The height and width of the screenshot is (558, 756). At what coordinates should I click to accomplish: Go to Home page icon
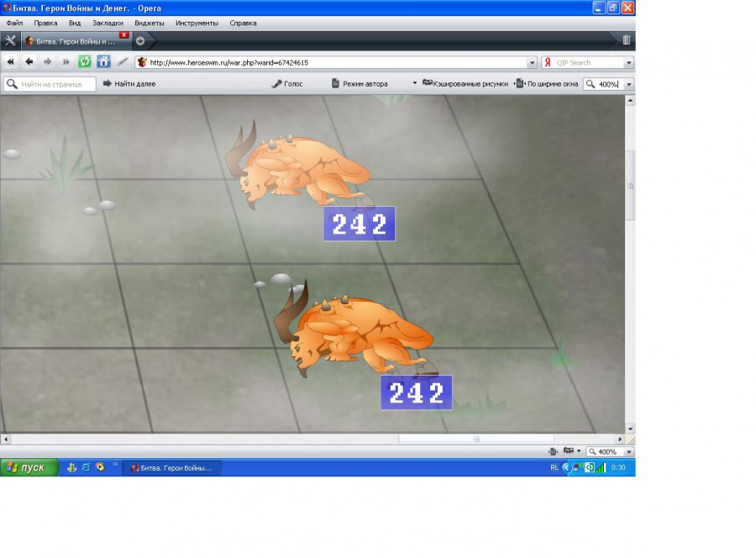coord(103,61)
